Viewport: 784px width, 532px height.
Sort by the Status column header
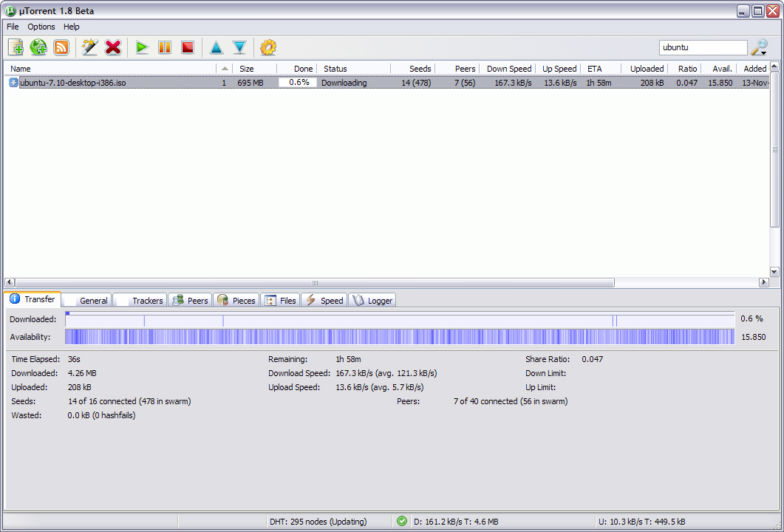pos(353,69)
